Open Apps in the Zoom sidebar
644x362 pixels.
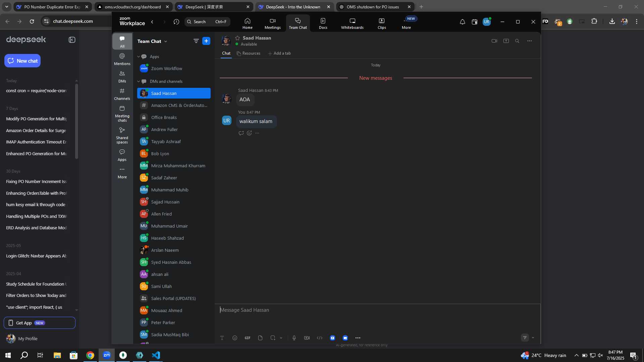[x=122, y=155]
